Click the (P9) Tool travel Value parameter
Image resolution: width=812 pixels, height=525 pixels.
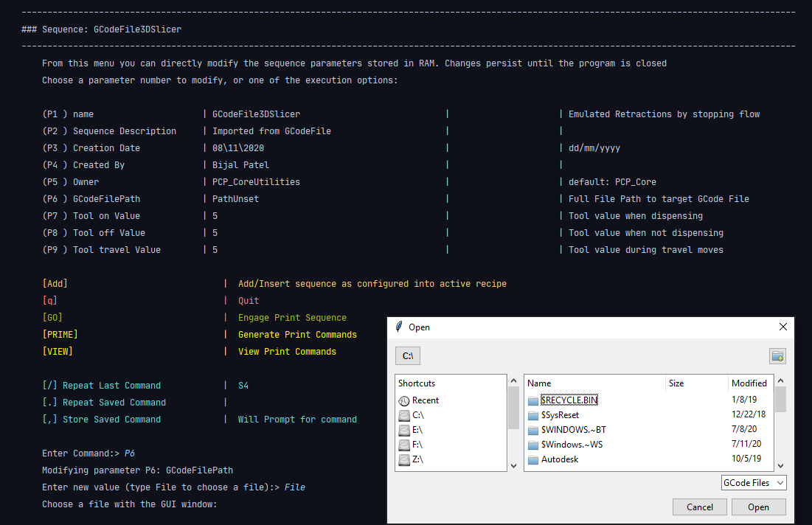click(x=102, y=249)
